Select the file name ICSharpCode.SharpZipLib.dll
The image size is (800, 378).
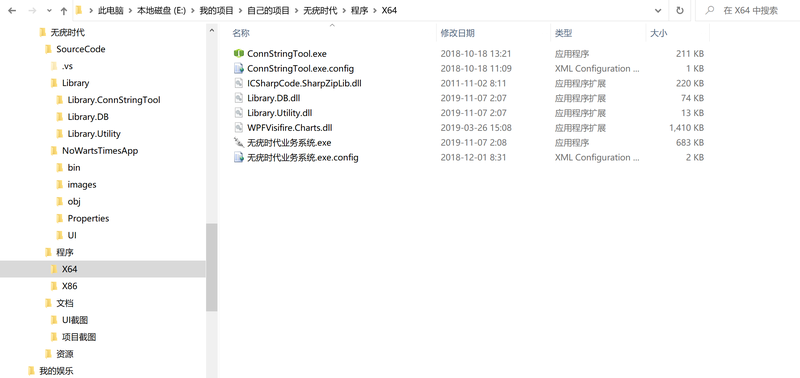(x=304, y=83)
